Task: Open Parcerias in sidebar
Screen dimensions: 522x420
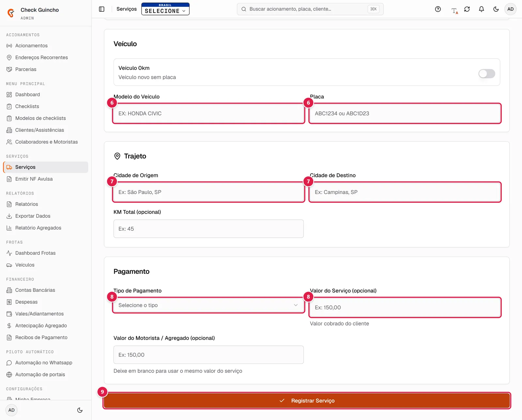Action: [x=46, y=69]
